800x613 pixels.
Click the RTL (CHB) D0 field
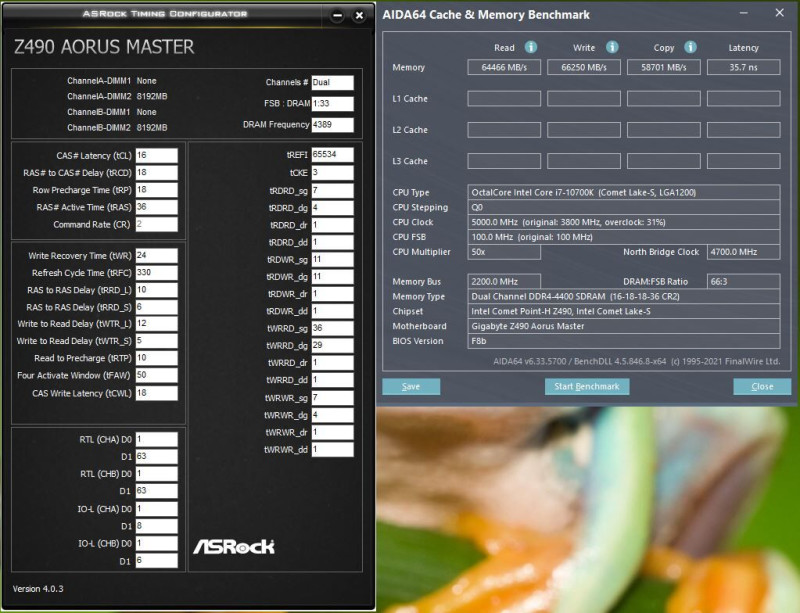point(157,474)
